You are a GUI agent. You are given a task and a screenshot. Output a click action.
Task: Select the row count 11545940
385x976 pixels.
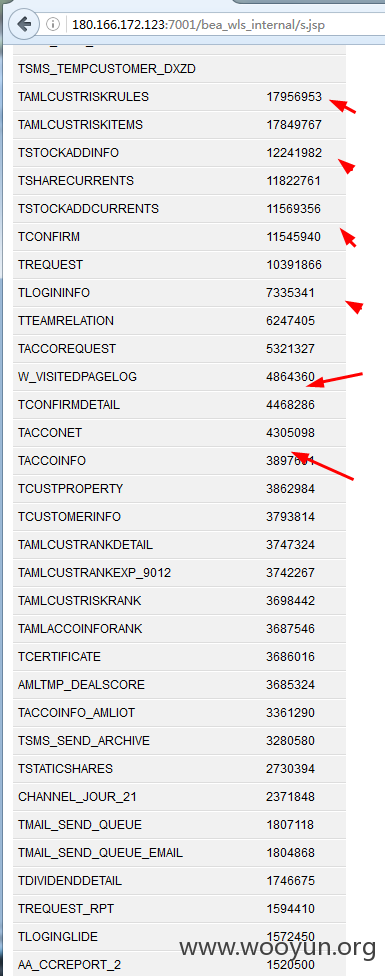[x=294, y=237]
